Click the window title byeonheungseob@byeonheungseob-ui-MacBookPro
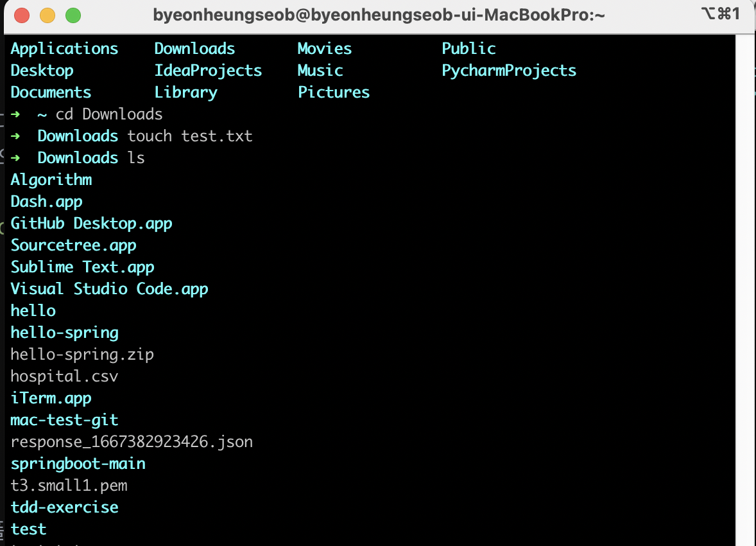The width and height of the screenshot is (756, 546). 379,15
